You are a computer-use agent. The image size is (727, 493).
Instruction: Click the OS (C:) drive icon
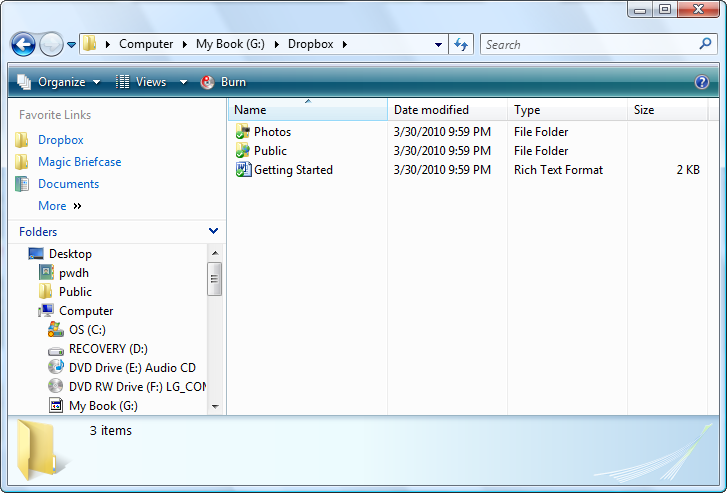[56, 330]
